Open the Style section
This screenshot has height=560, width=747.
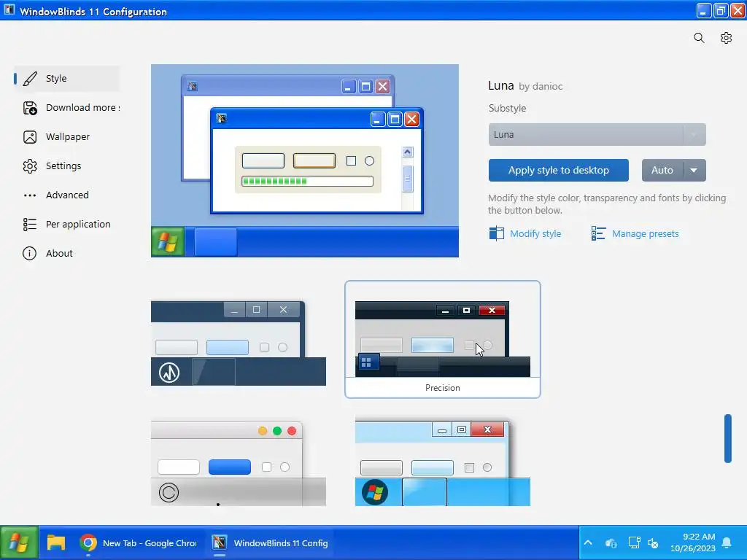point(66,79)
